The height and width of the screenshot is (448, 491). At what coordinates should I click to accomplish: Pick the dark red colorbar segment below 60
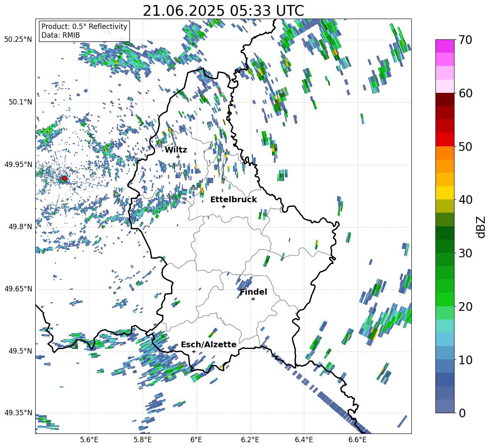click(445, 99)
